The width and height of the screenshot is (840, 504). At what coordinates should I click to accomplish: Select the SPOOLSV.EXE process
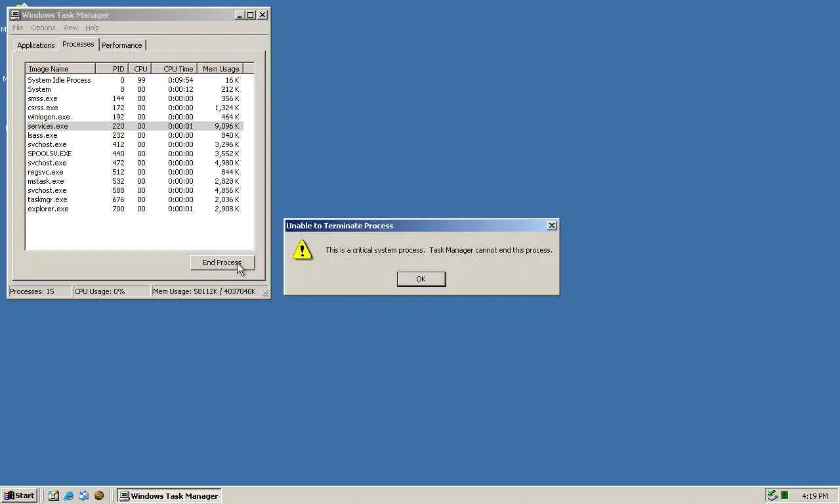pyautogui.click(x=135, y=154)
